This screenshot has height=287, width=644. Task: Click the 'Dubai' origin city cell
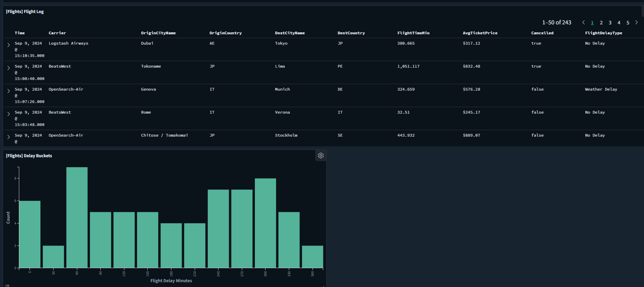[x=147, y=43]
